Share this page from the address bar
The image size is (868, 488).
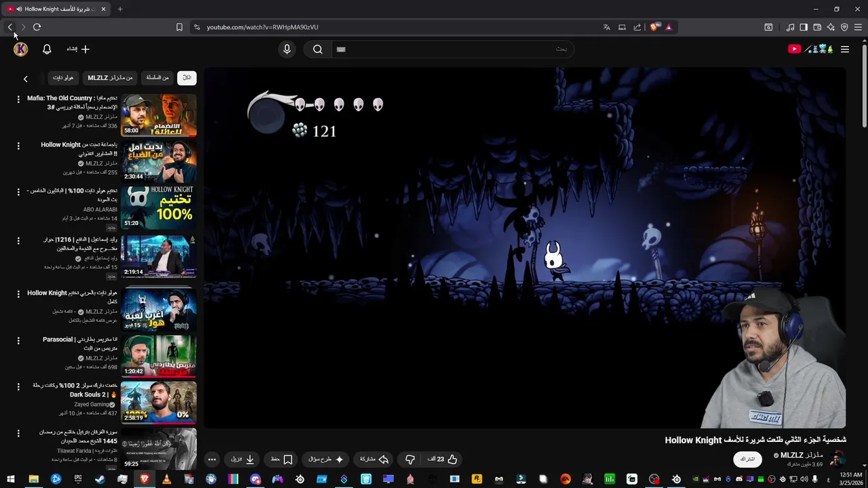[x=637, y=27]
